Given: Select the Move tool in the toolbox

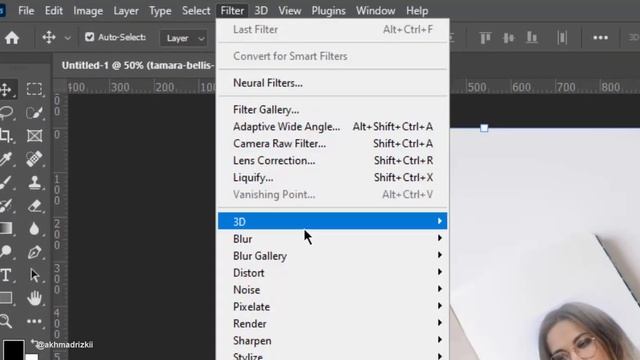Looking at the screenshot, I should tap(6, 89).
